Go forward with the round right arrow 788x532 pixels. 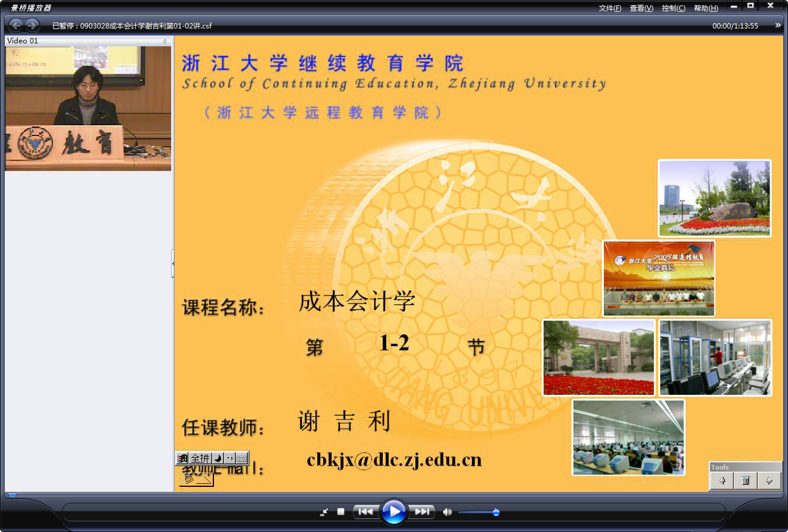[x=32, y=26]
